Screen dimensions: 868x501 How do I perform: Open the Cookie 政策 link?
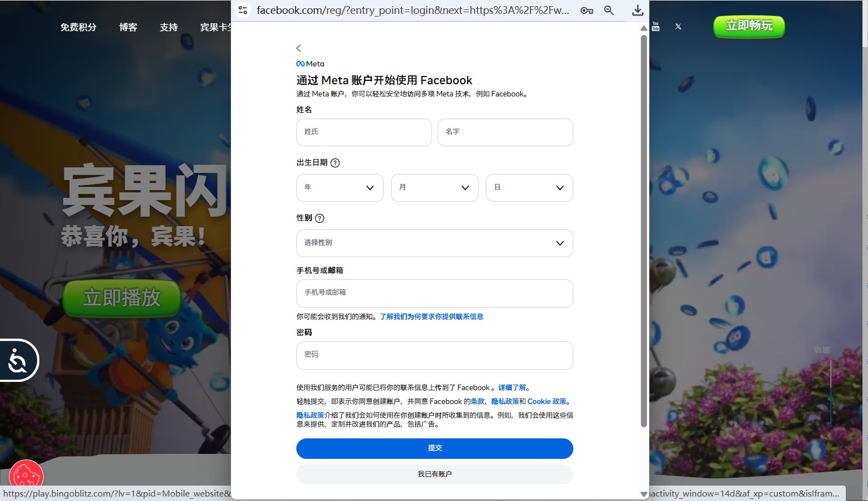pyautogui.click(x=547, y=402)
